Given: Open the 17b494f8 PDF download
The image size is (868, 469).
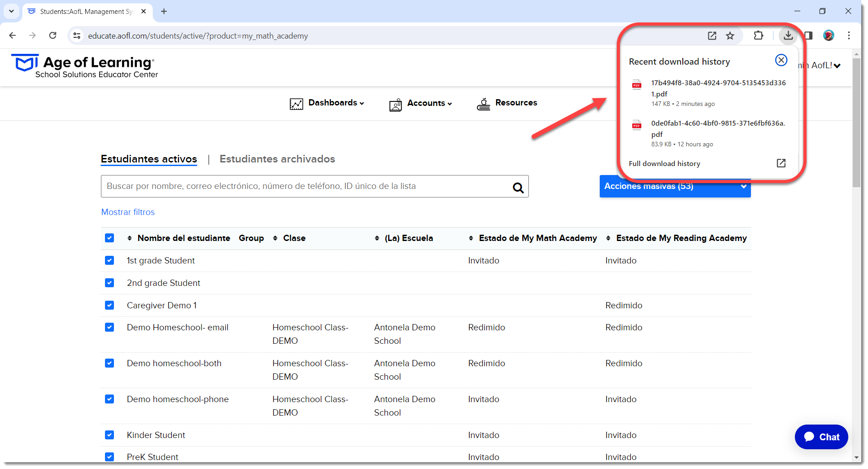Looking at the screenshot, I should coord(709,93).
